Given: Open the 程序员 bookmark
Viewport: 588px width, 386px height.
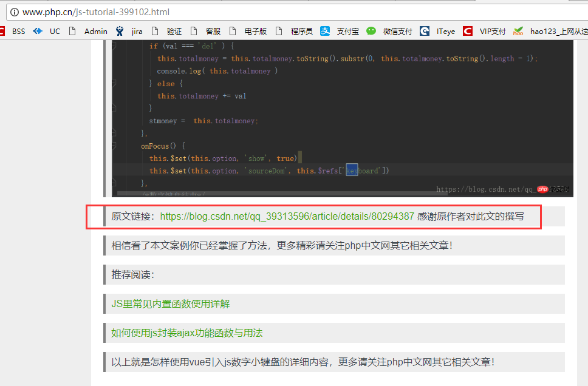Looking at the screenshot, I should tap(301, 32).
